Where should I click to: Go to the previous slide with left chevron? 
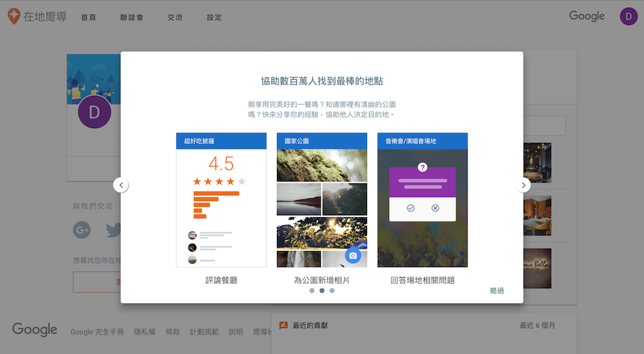click(121, 185)
